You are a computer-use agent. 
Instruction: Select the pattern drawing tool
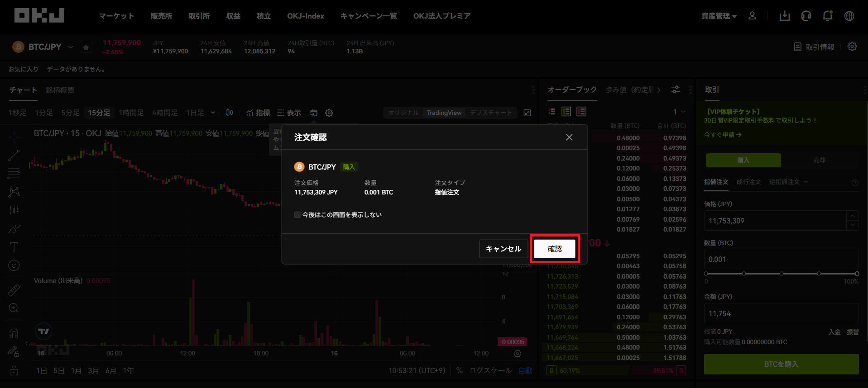point(14,192)
